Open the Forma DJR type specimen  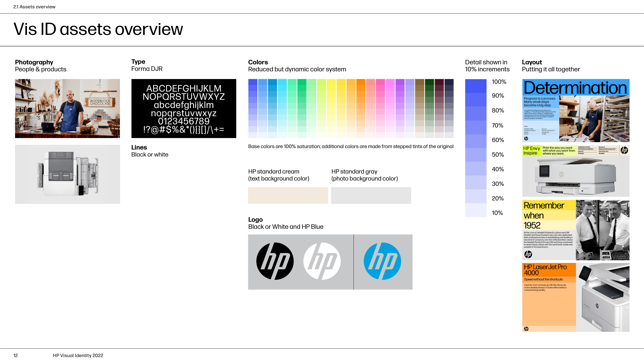184,108
